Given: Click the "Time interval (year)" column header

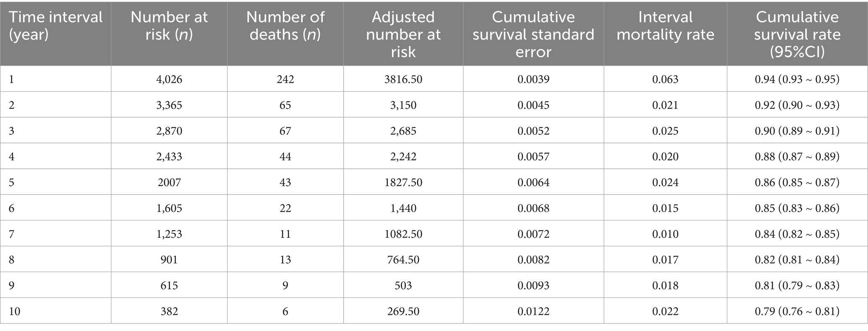Looking at the screenshot, I should coord(55,26).
